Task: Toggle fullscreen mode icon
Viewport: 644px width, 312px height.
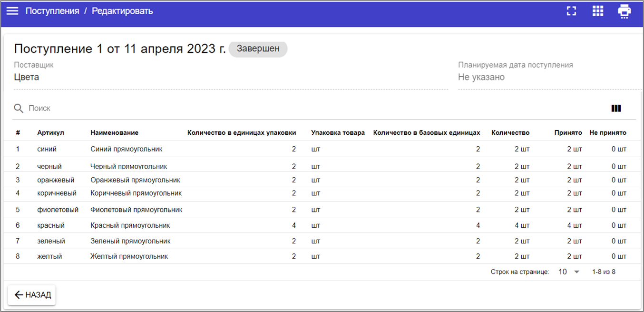Action: tap(571, 11)
